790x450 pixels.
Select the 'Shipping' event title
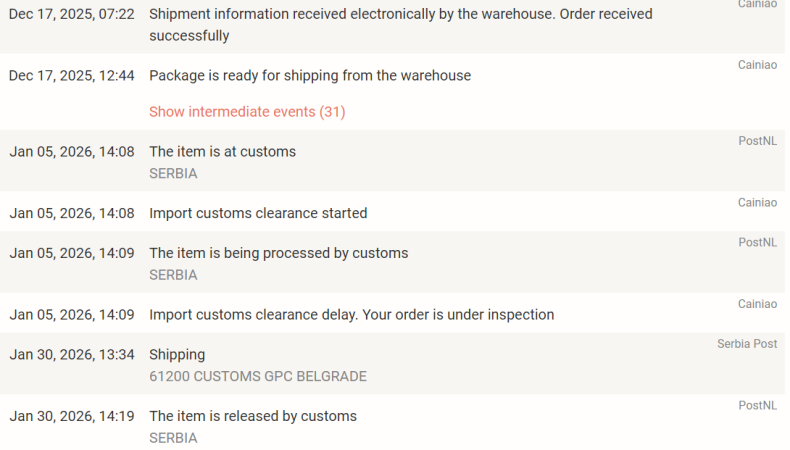point(177,355)
